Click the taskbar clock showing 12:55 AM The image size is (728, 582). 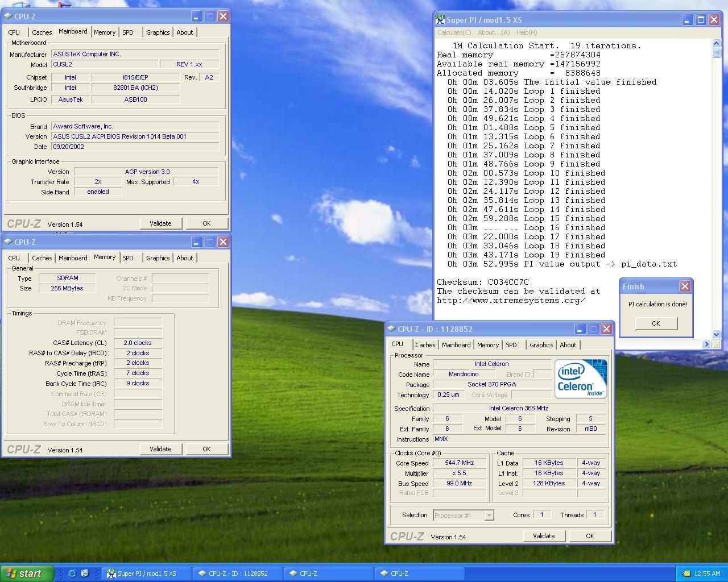click(707, 573)
